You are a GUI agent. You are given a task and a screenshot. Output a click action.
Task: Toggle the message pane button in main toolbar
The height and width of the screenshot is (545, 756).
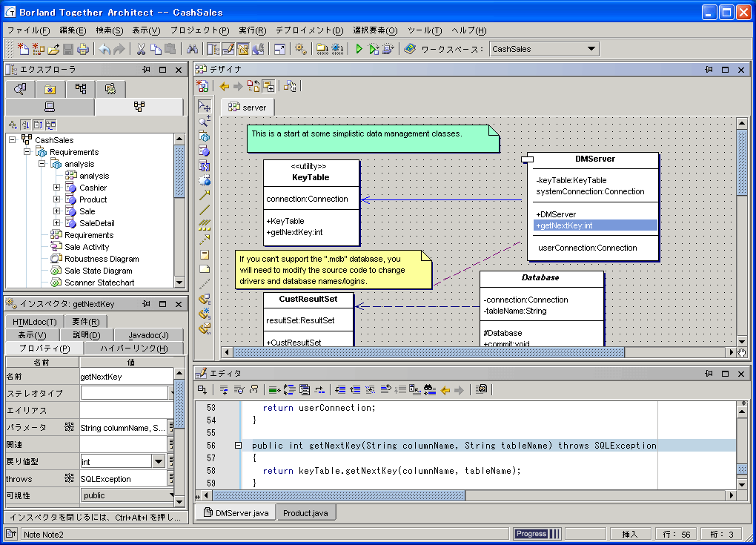[258, 49]
